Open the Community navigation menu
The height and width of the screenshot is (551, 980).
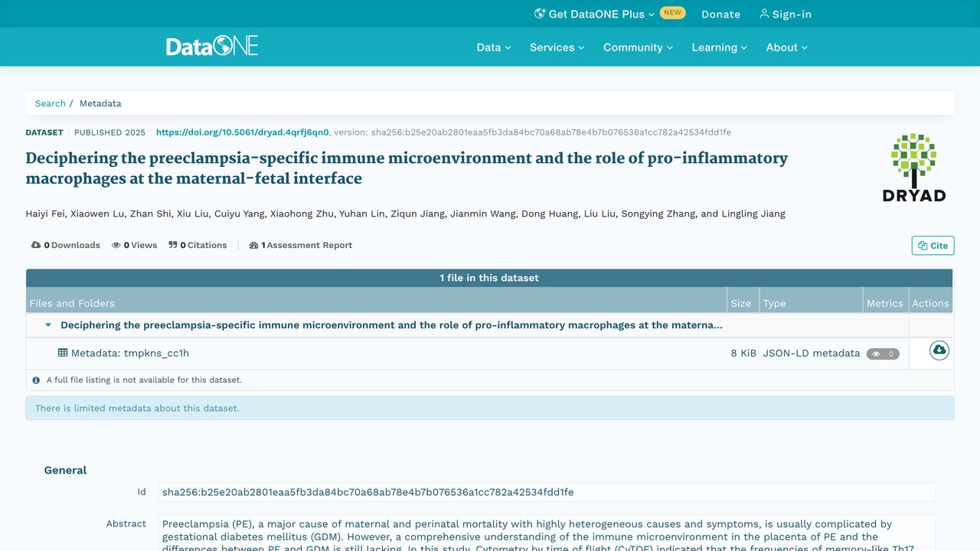(x=638, y=47)
